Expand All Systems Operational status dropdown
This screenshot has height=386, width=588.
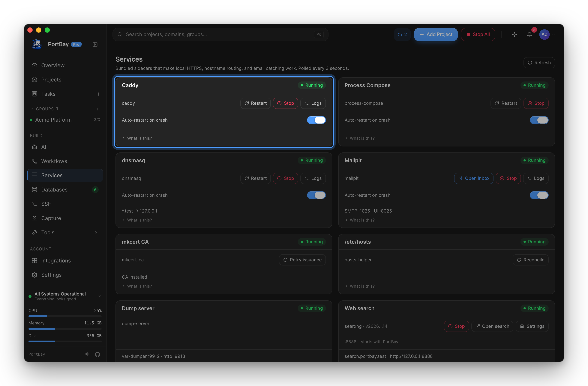(99, 296)
